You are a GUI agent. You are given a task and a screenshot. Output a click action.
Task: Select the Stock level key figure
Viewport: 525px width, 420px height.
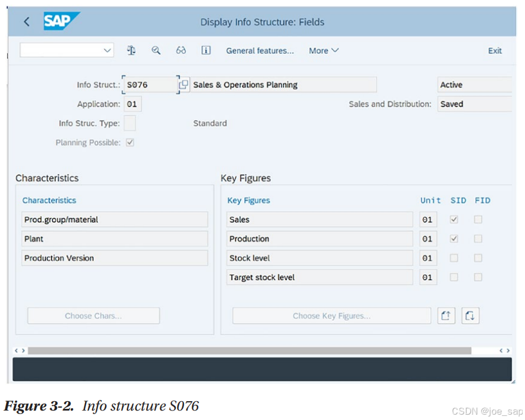coord(319,258)
